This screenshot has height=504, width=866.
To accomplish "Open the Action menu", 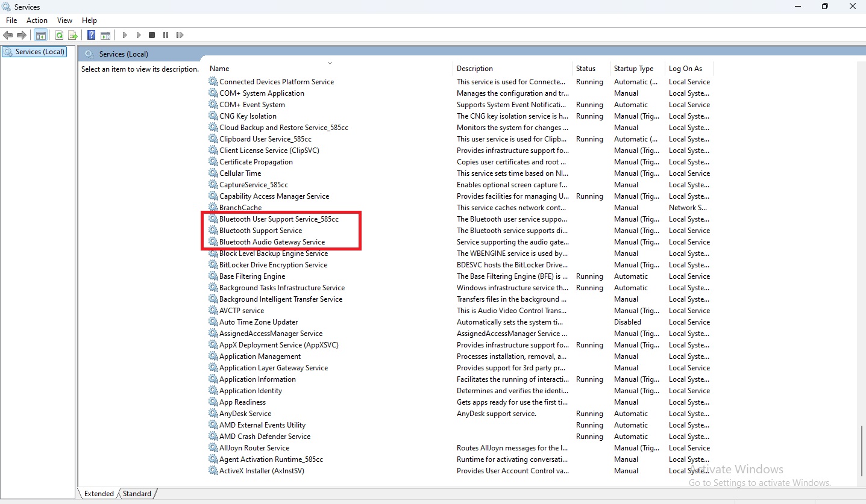I will coord(37,20).
